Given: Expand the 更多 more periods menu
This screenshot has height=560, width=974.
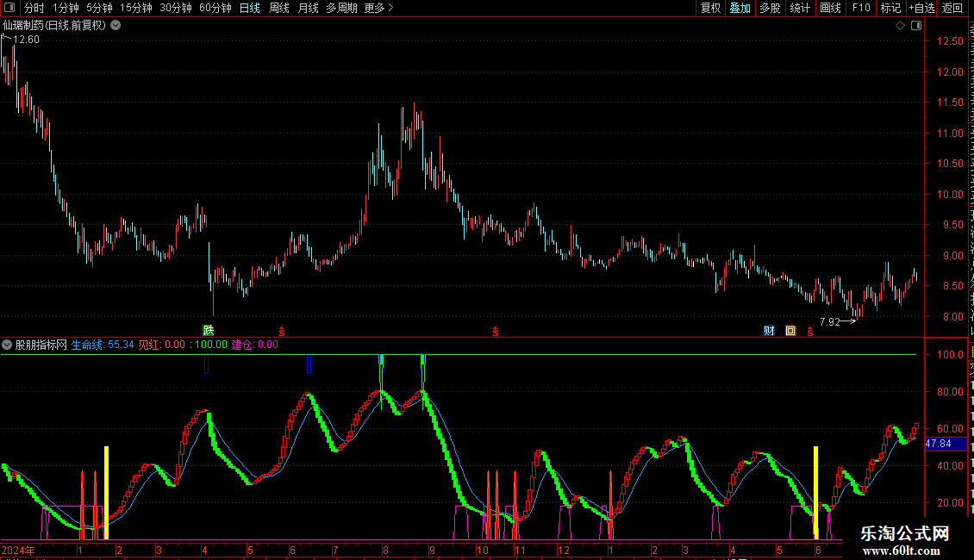Looking at the screenshot, I should pyautogui.click(x=378, y=8).
